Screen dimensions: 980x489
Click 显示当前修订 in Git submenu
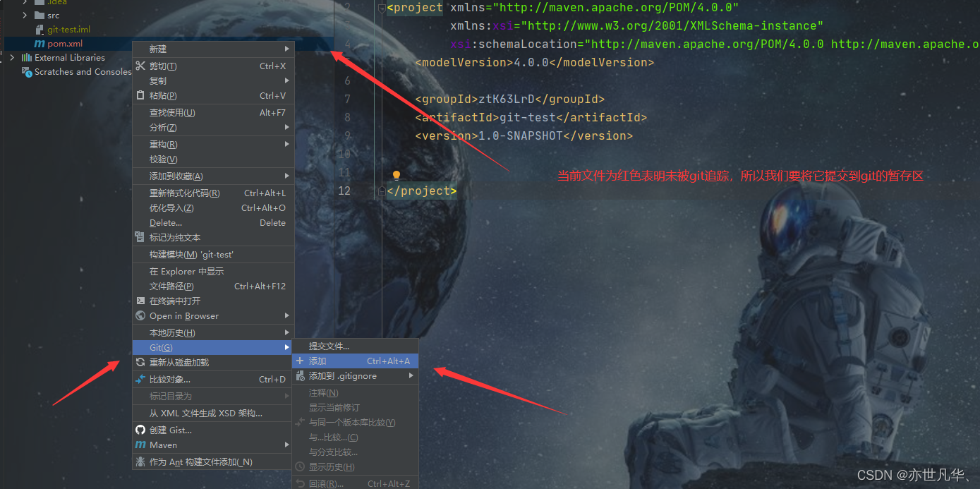coord(356,407)
